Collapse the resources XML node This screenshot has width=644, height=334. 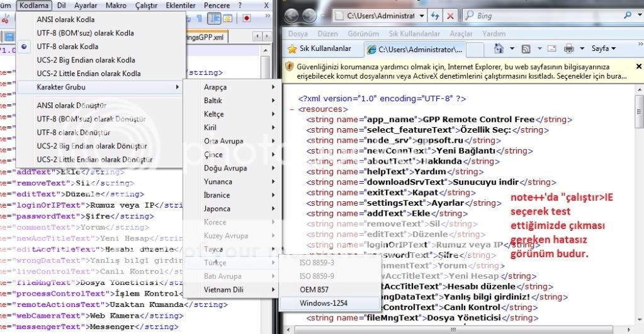coord(293,109)
